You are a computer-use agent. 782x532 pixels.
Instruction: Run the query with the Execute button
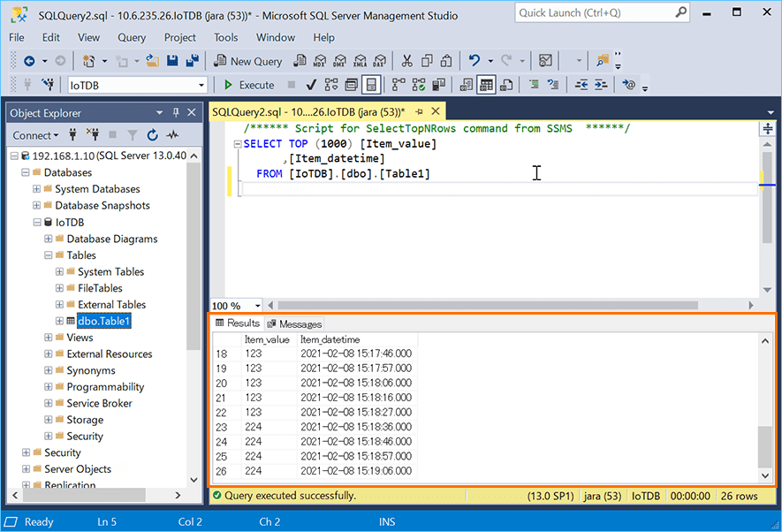(x=249, y=85)
